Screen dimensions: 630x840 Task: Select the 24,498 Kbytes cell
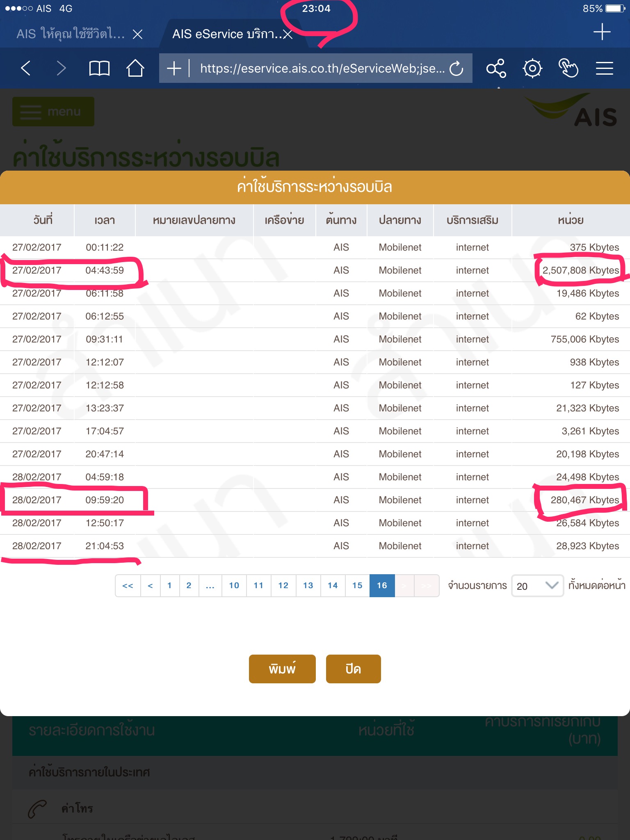point(588,477)
